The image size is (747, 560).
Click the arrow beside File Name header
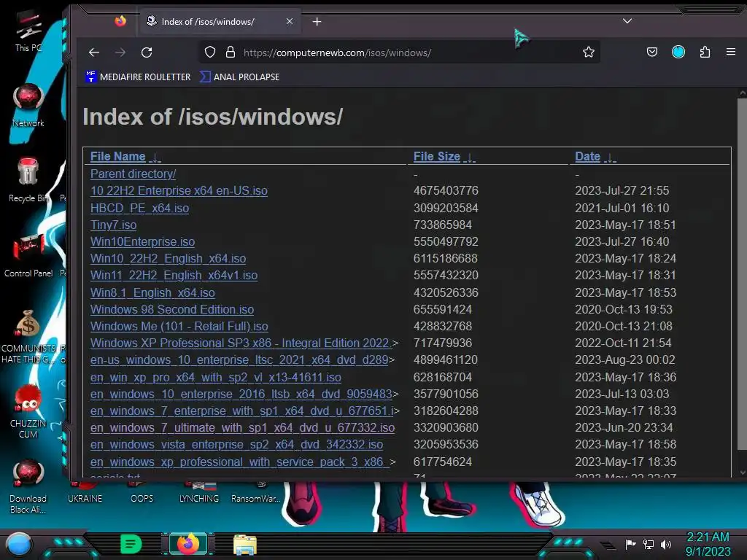click(x=155, y=157)
